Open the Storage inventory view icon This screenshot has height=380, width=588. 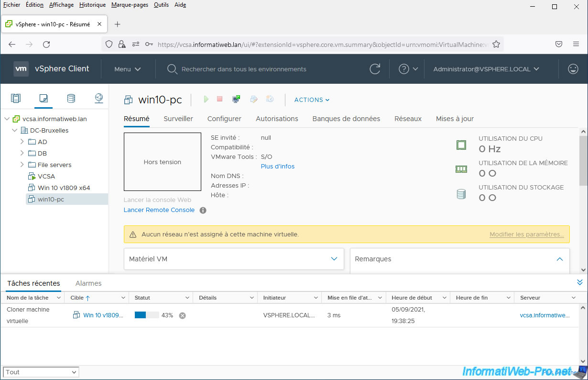(x=71, y=99)
